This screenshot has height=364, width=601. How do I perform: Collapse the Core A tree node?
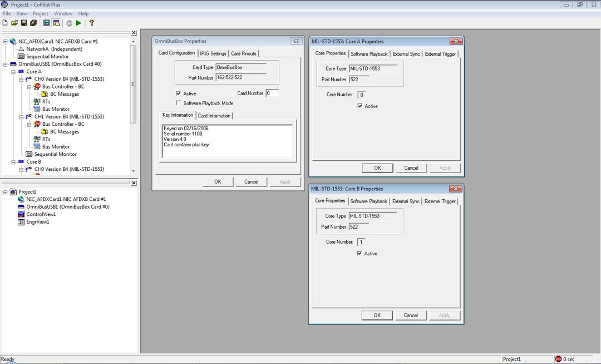tap(13, 72)
